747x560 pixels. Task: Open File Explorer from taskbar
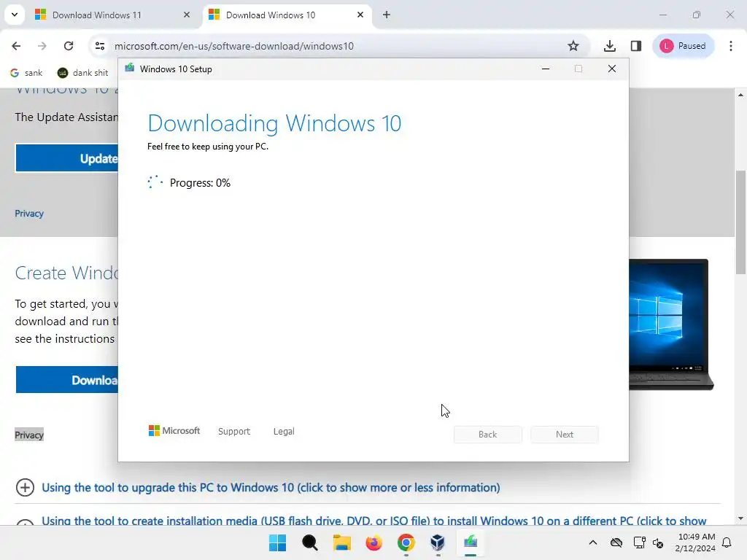(x=341, y=542)
